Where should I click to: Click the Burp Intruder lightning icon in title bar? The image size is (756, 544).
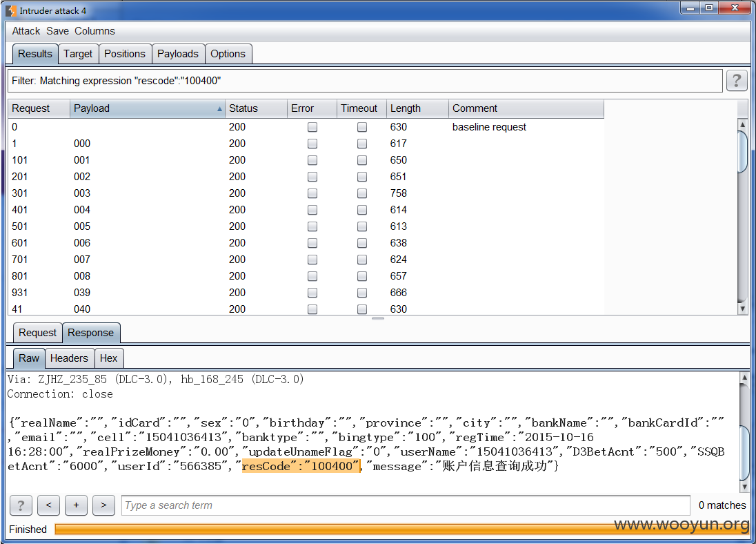tap(10, 10)
